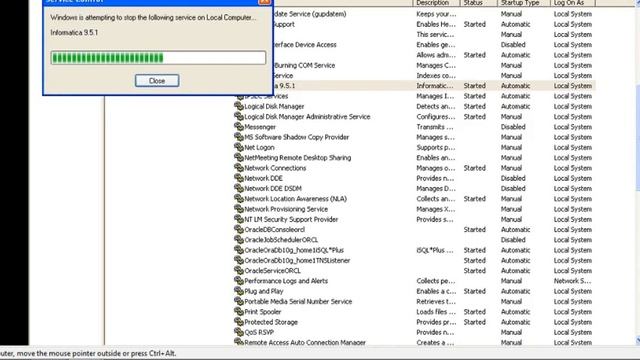The height and width of the screenshot is (360, 640).
Task: Select the Plug and Play service name
Action: pyautogui.click(x=264, y=291)
